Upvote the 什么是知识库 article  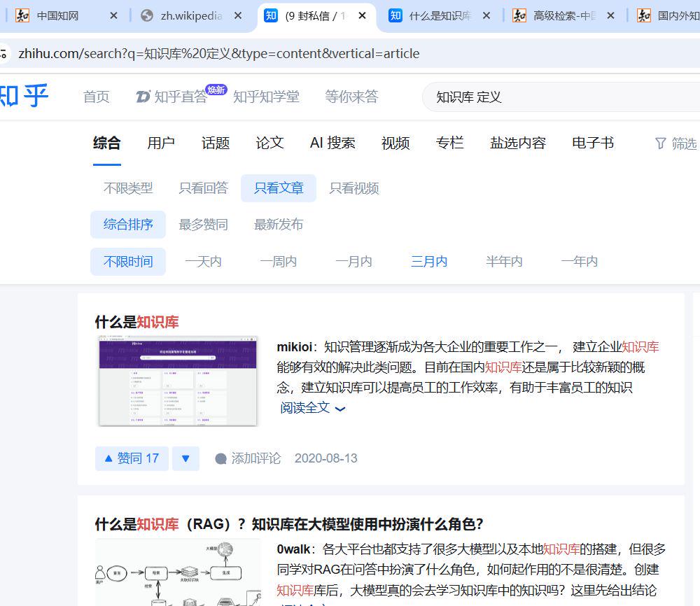coord(131,458)
